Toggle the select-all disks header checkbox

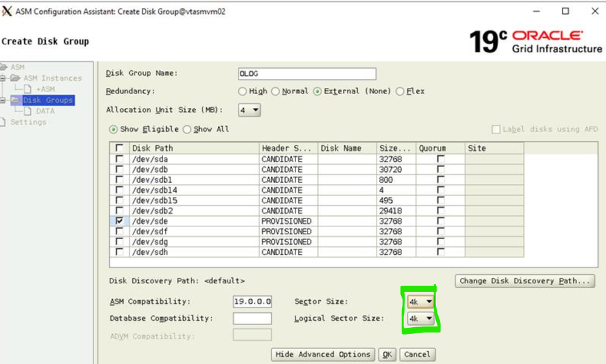click(x=120, y=148)
